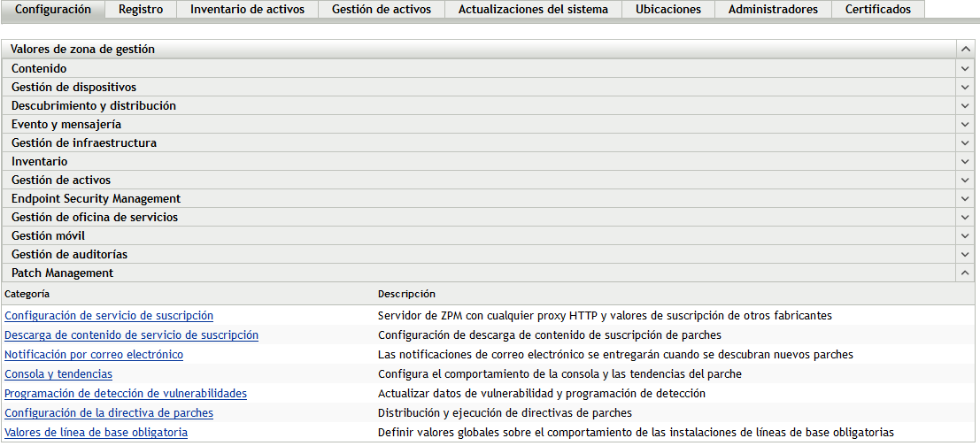Expand the Gestión móvil section chevron

(x=965, y=235)
